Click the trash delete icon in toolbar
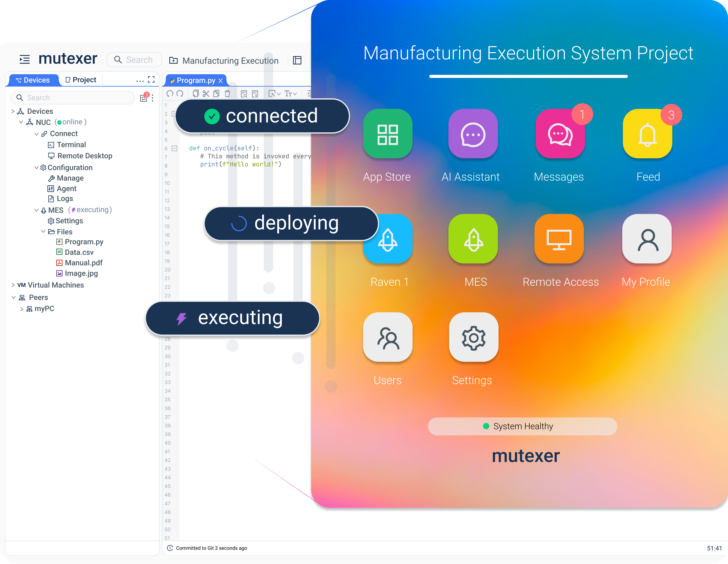This screenshot has height=564, width=728. tap(227, 94)
